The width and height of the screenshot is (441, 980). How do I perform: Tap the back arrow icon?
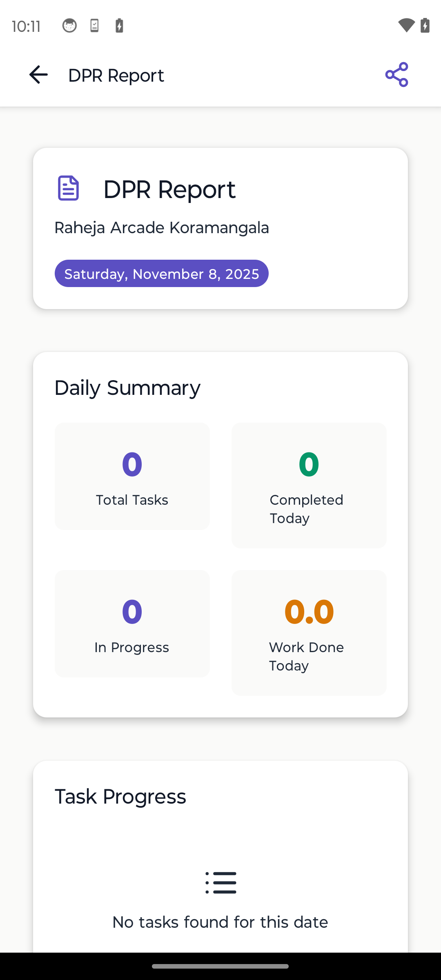(x=39, y=75)
